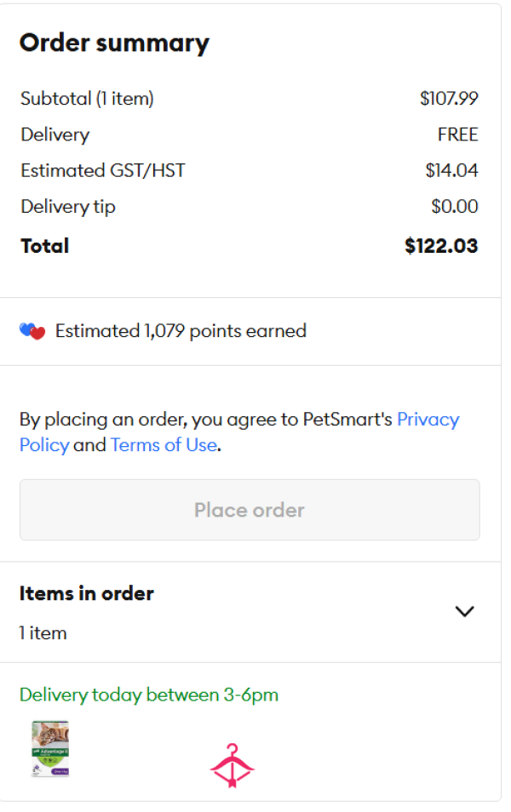The height and width of the screenshot is (812, 511).
Task: Click the Delivery row label
Action: [x=55, y=134]
